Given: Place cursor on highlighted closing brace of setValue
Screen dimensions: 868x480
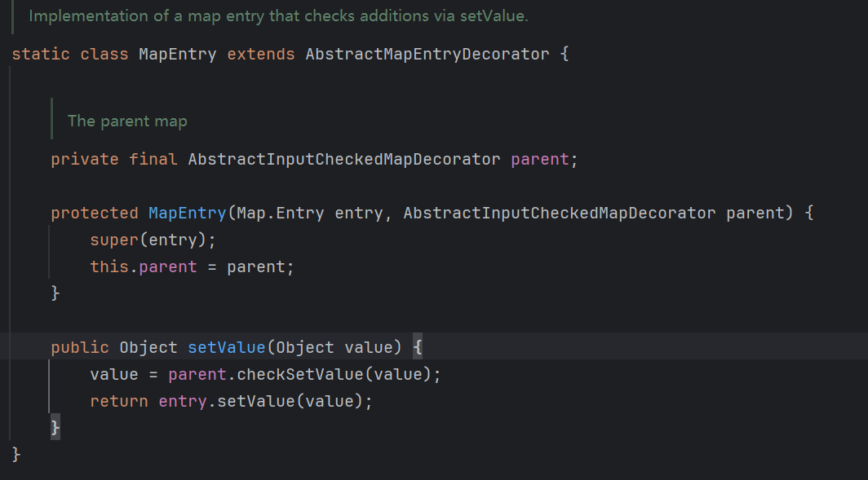Looking at the screenshot, I should point(55,428).
